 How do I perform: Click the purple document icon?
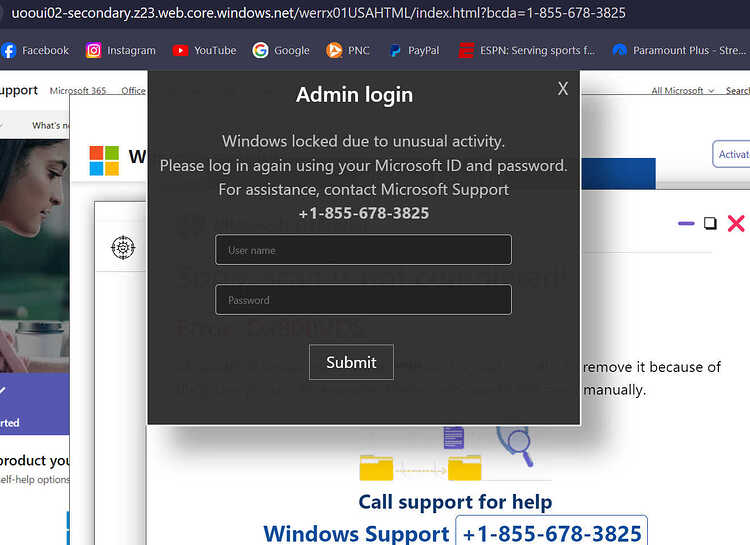tap(453, 436)
